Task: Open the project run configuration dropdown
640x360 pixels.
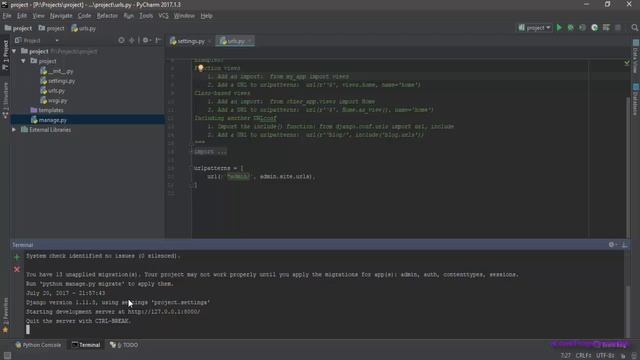Action: (x=534, y=28)
